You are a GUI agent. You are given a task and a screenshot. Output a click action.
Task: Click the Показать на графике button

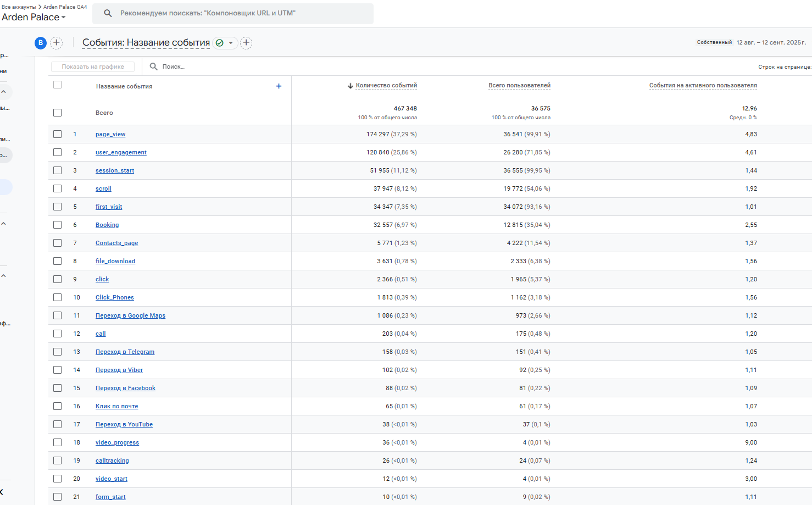[93, 66]
